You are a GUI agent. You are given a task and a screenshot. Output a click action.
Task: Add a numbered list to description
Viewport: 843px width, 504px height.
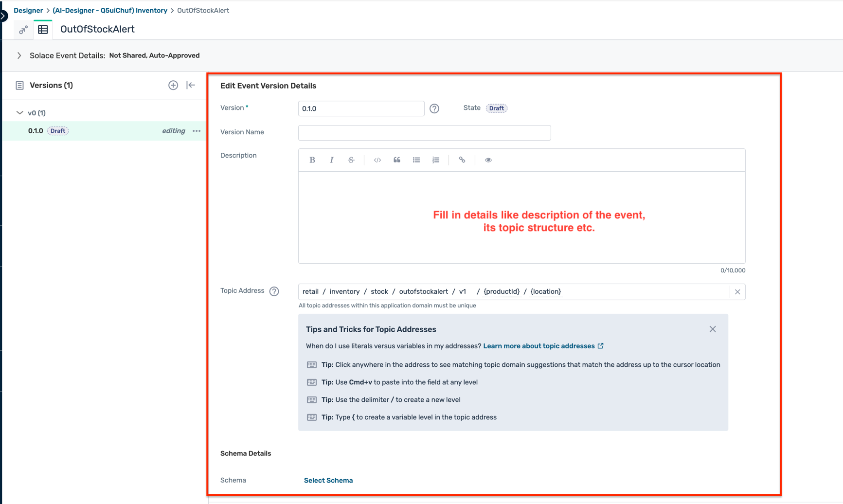(436, 160)
